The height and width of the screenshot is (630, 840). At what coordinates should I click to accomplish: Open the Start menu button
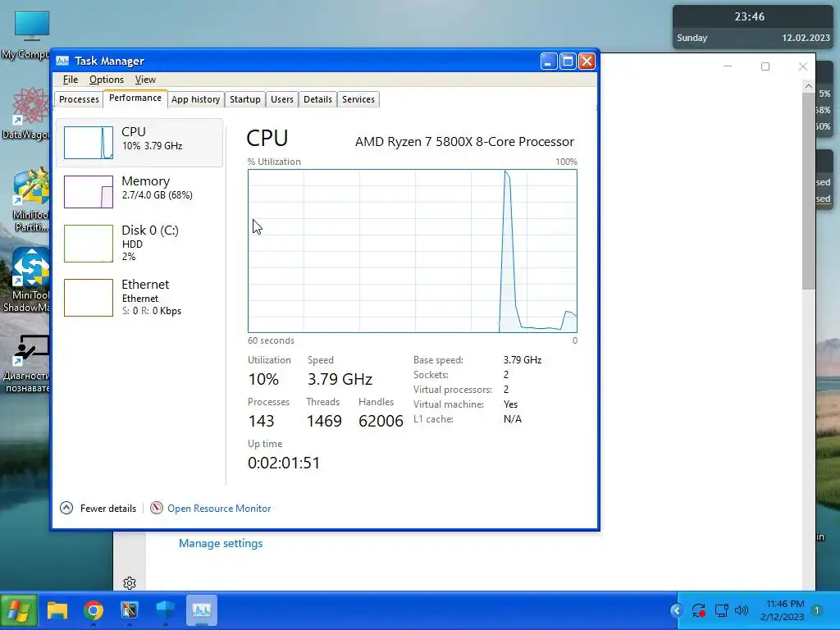click(x=19, y=610)
